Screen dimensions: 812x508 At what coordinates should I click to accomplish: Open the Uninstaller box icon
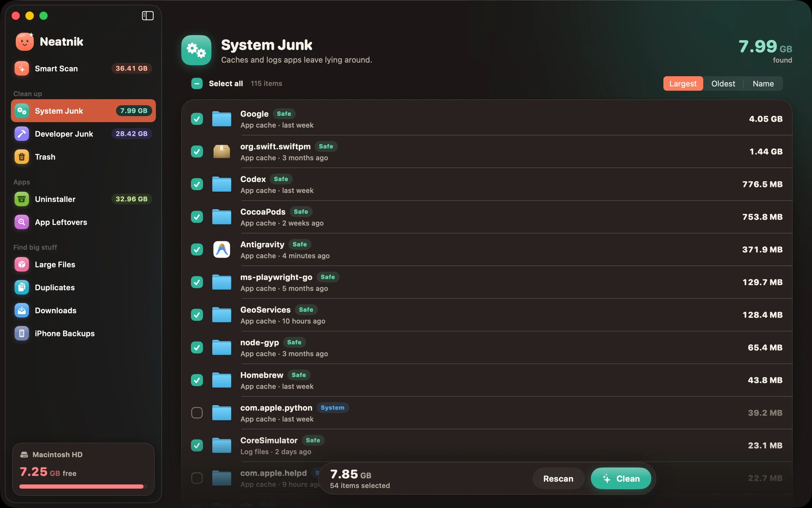pyautogui.click(x=22, y=199)
